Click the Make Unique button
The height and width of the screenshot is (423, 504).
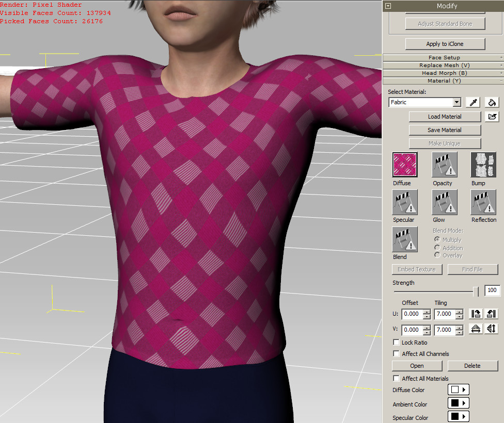pyautogui.click(x=445, y=143)
